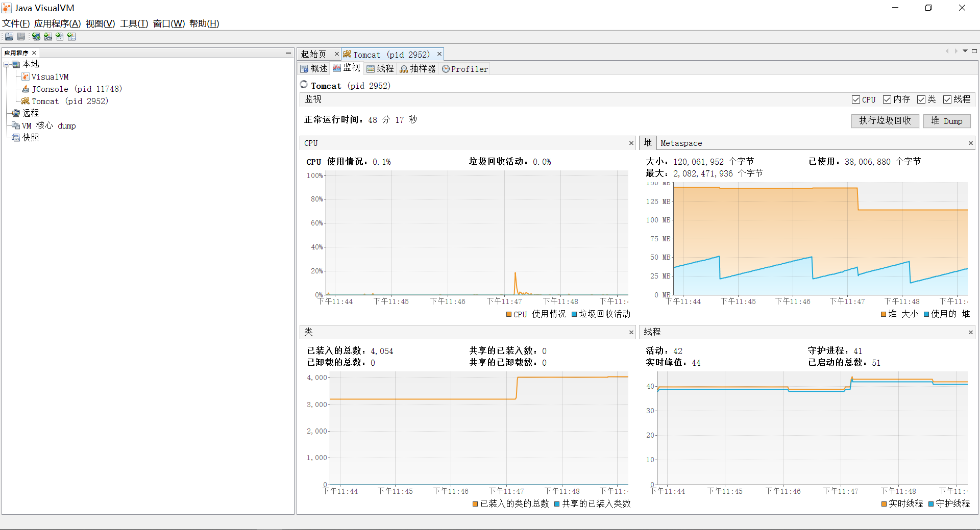Close the 应用程序 panel tab
Image resolution: width=980 pixels, height=530 pixels.
pos(34,53)
